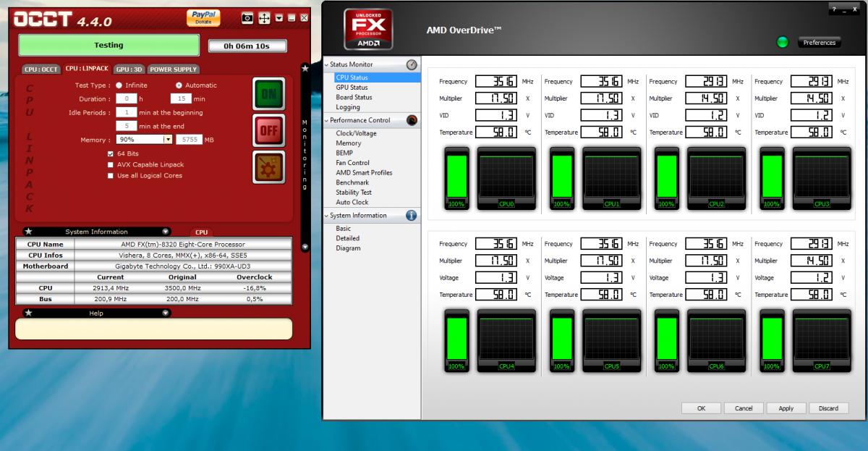Click the star above Monitoring strip

[305, 68]
